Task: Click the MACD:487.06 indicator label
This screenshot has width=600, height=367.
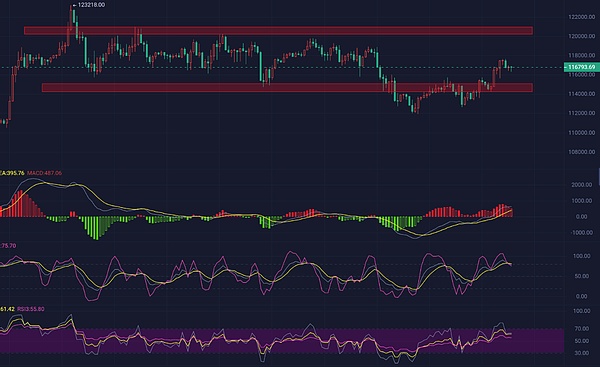Action: 44,173
